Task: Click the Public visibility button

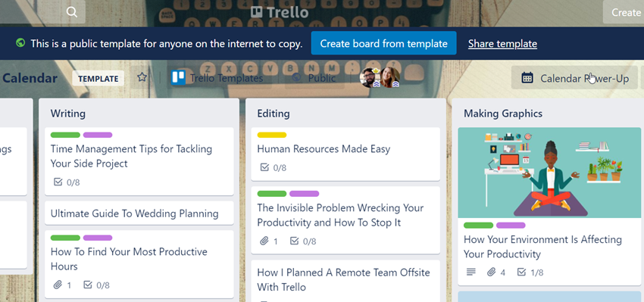Action: 314,77
